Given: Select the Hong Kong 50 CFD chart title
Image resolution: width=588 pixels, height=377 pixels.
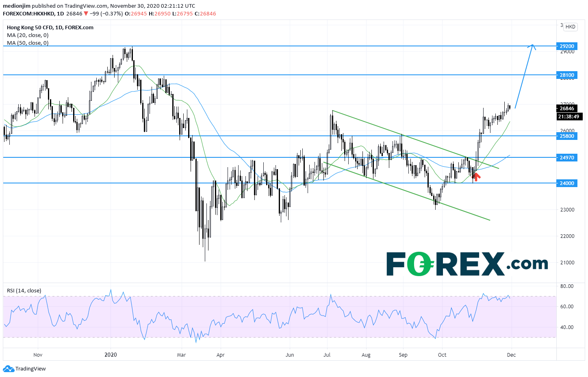Looking at the screenshot, I should [x=50, y=28].
